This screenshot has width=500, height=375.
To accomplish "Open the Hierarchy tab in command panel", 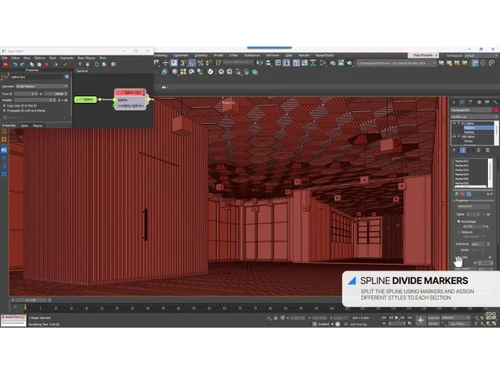I will (x=470, y=102).
